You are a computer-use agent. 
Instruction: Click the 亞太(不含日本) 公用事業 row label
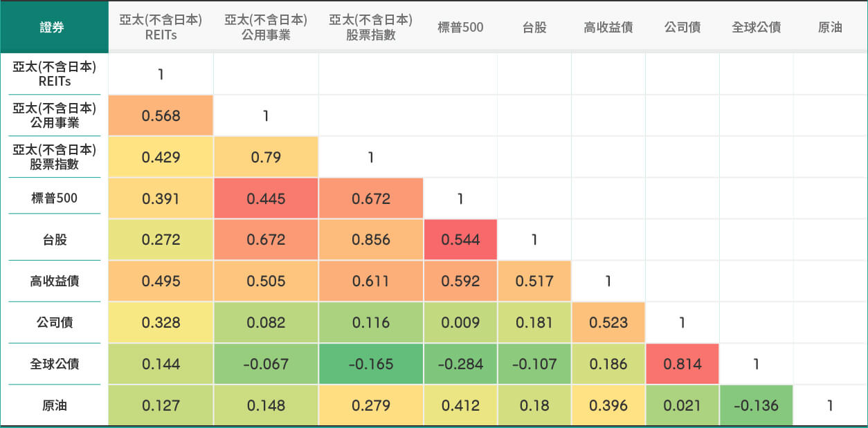coord(54,115)
